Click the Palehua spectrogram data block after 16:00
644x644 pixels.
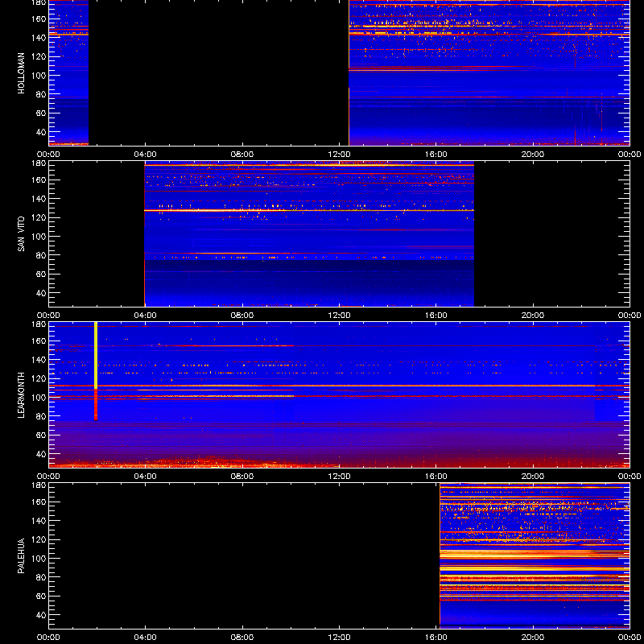(x=535, y=555)
